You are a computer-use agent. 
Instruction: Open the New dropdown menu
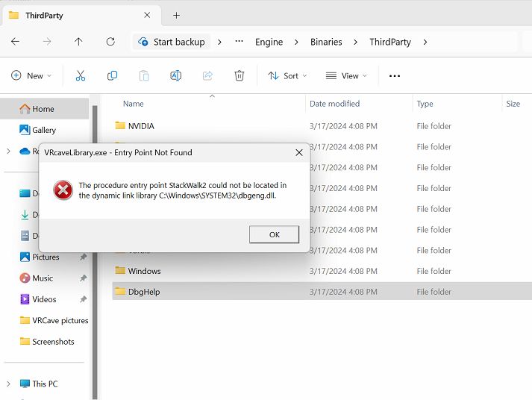31,75
